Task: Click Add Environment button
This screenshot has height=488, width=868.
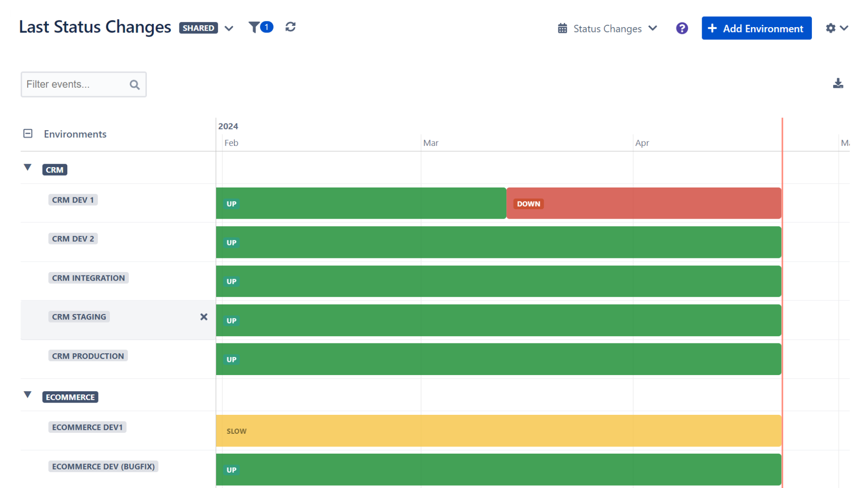Action: 756,28
